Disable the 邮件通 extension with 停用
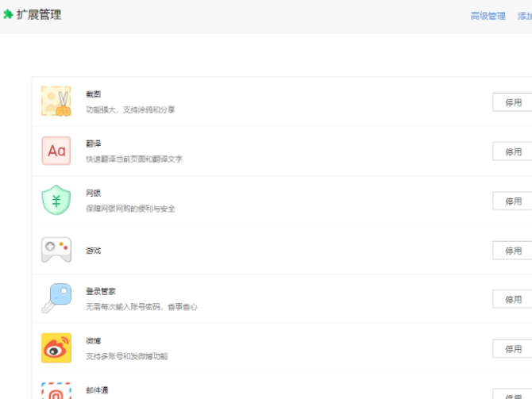 click(x=512, y=394)
